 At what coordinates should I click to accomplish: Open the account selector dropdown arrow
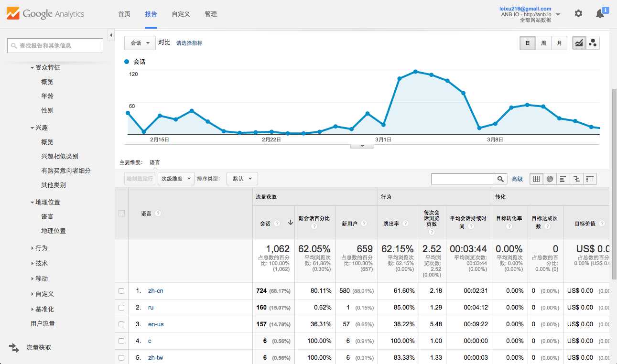[x=558, y=14]
